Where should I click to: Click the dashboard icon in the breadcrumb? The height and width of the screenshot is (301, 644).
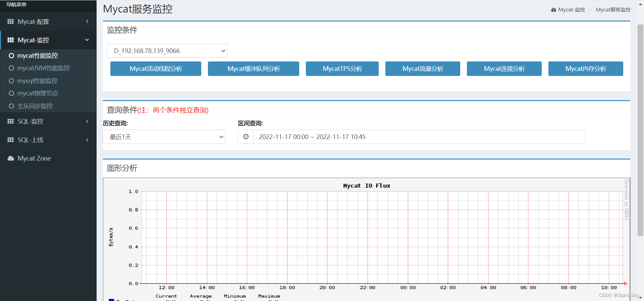(x=553, y=10)
